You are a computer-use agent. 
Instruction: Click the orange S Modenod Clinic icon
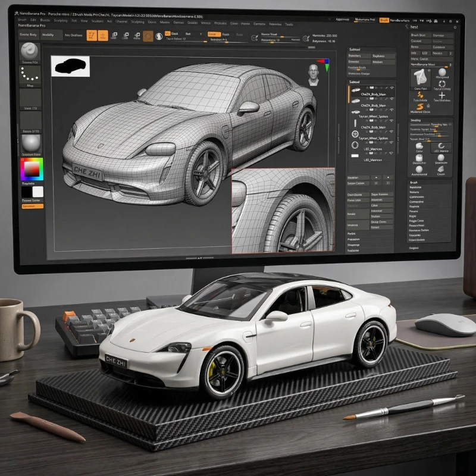tap(420, 107)
